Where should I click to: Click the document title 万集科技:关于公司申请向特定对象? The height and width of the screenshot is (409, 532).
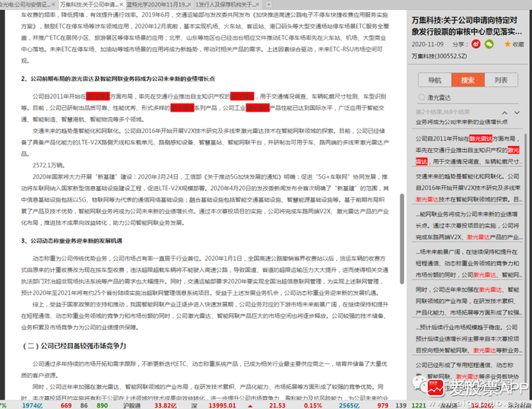[467, 26]
